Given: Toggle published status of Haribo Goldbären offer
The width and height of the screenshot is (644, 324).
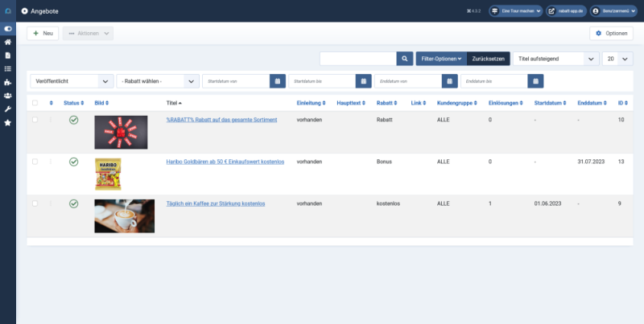Looking at the screenshot, I should click(73, 162).
